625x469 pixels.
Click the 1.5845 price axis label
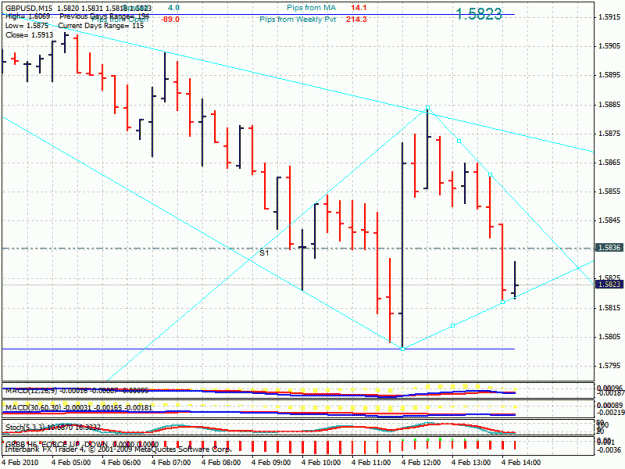(610, 220)
